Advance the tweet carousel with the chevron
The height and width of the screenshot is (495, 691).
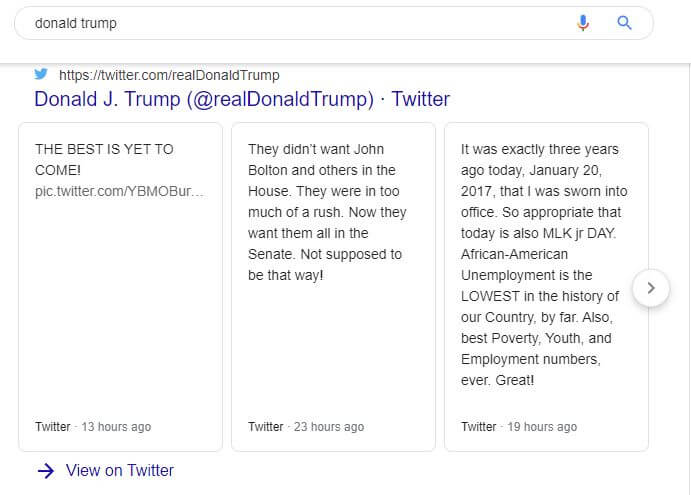click(651, 288)
